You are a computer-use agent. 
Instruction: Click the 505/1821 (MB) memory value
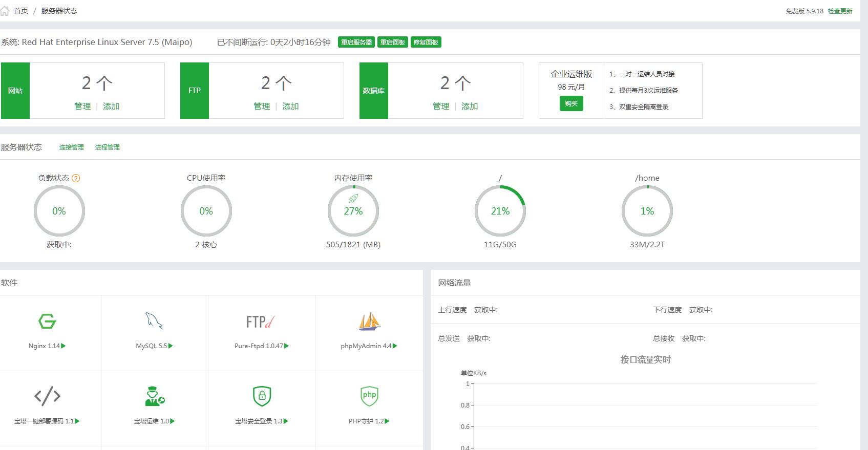[353, 245]
